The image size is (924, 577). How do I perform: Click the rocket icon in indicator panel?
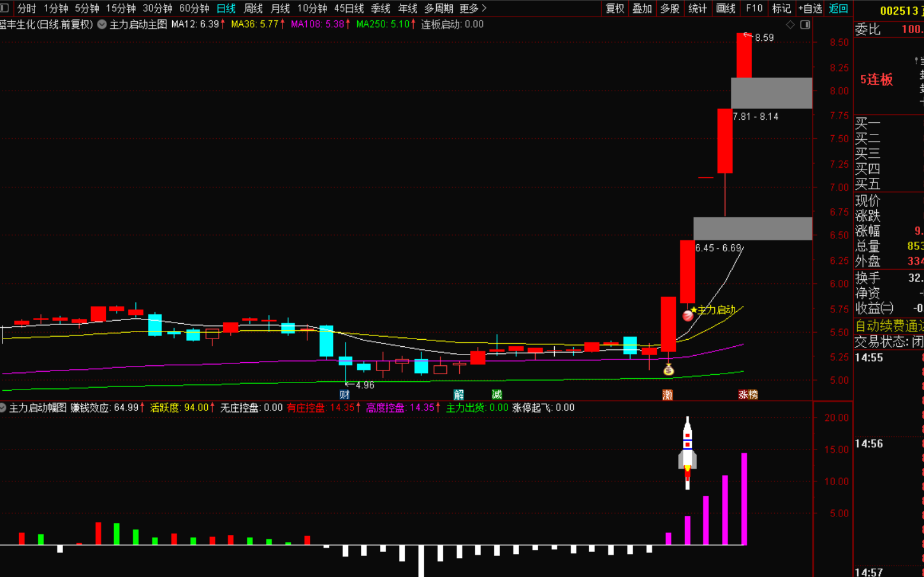point(687,453)
